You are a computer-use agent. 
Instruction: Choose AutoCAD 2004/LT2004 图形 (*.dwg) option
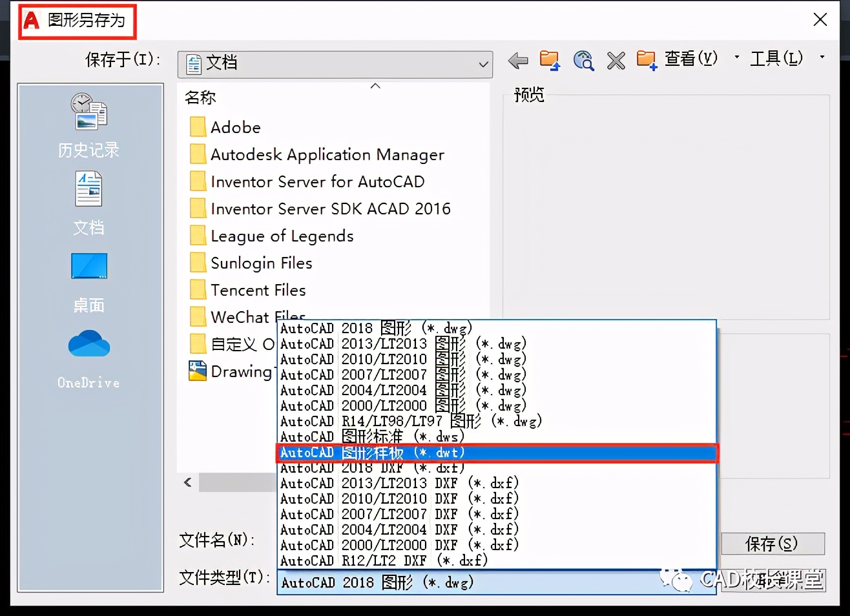[496, 390]
